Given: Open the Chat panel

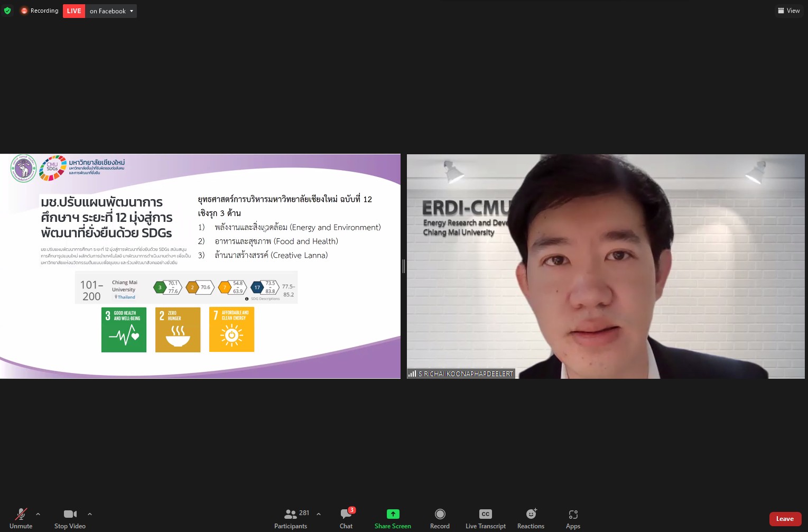Looking at the screenshot, I should (x=346, y=518).
